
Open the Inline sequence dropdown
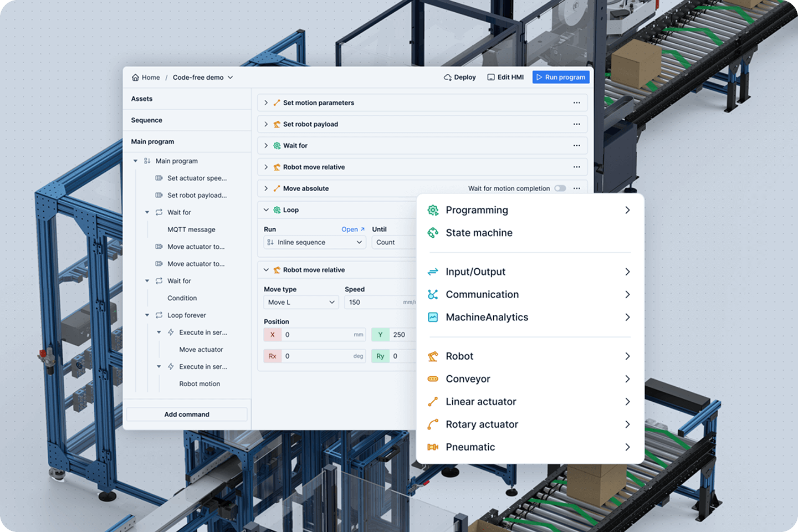(314, 243)
